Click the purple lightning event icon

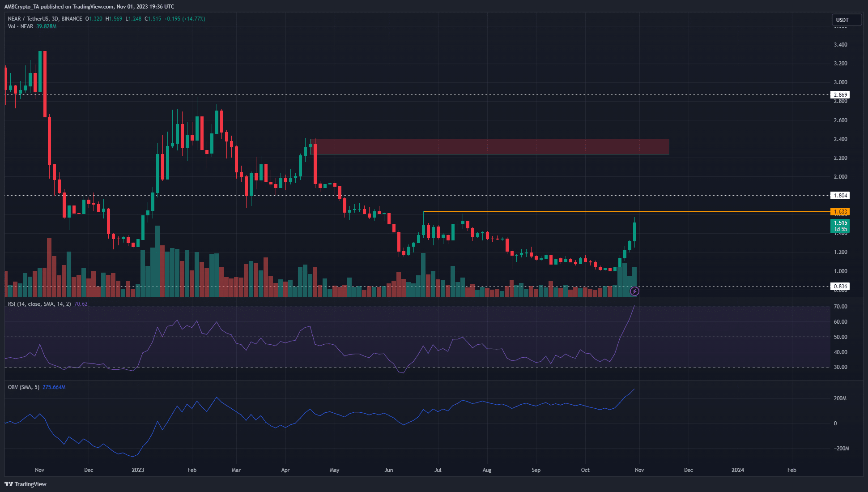[x=634, y=291]
